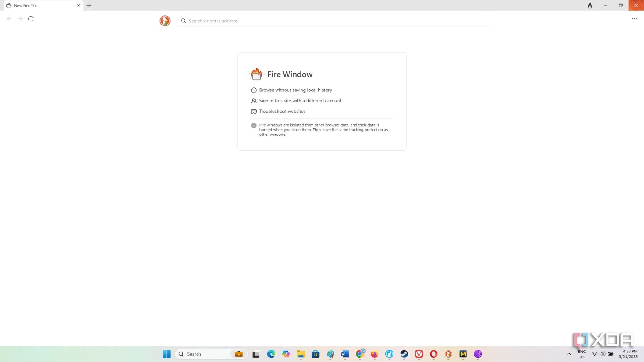Open the Paint app from the taskbar
Image resolution: width=644 pixels, height=362 pixels.
pyautogui.click(x=330, y=354)
